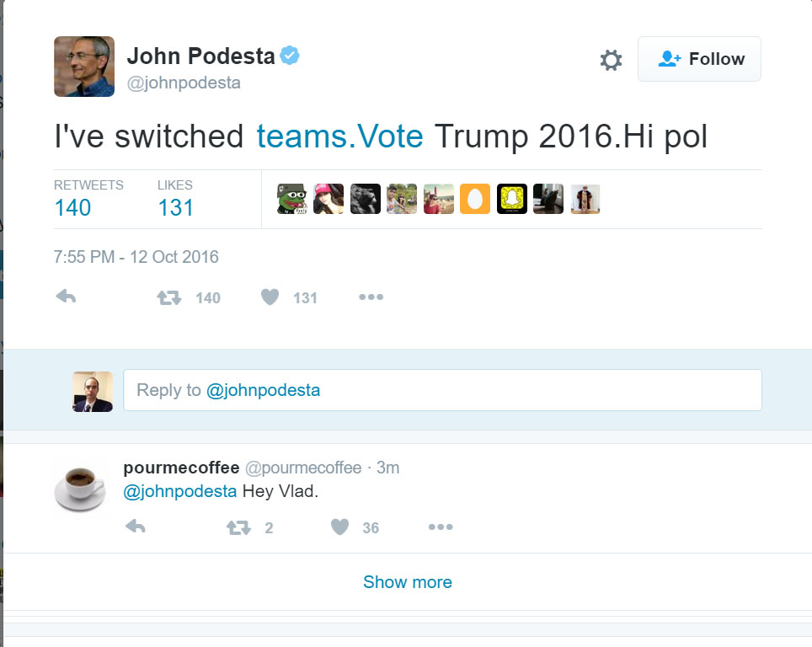This screenshot has width=812, height=647.
Task: Reply to pourmecoffee's comment
Action: (x=135, y=527)
